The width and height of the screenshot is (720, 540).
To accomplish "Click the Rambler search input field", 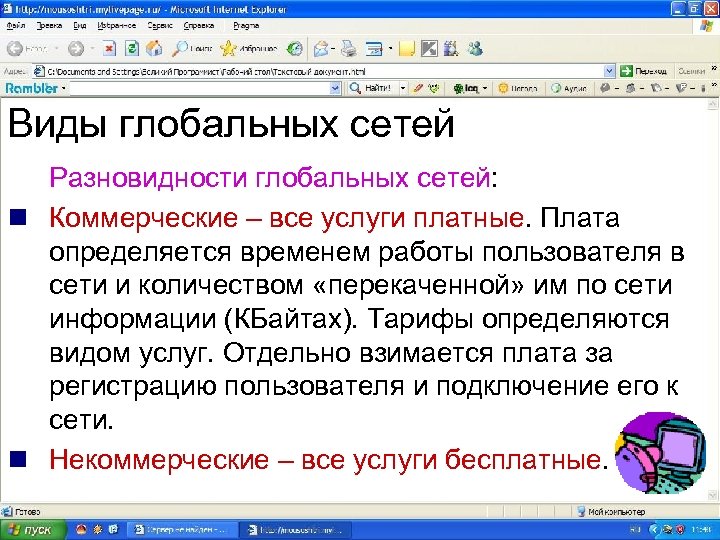I will pyautogui.click(x=204, y=88).
